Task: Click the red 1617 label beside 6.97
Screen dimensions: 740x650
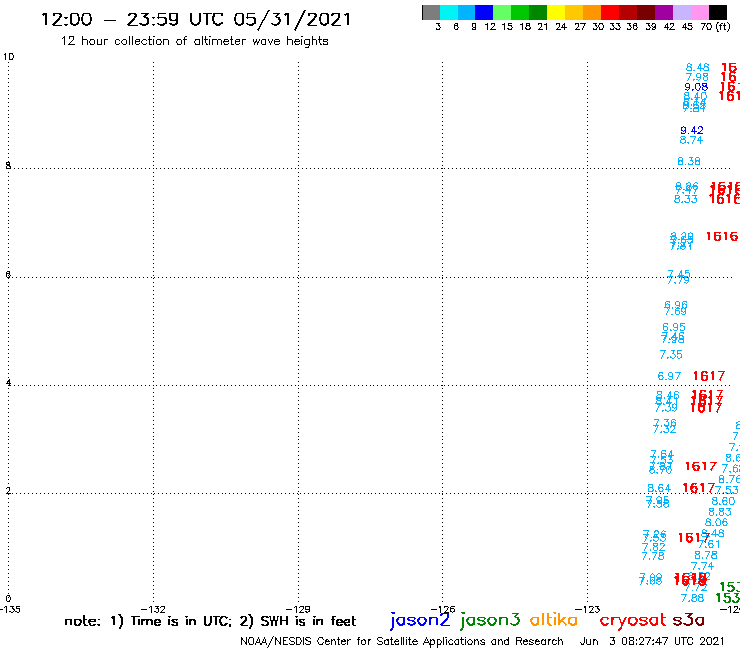Action: (x=709, y=376)
